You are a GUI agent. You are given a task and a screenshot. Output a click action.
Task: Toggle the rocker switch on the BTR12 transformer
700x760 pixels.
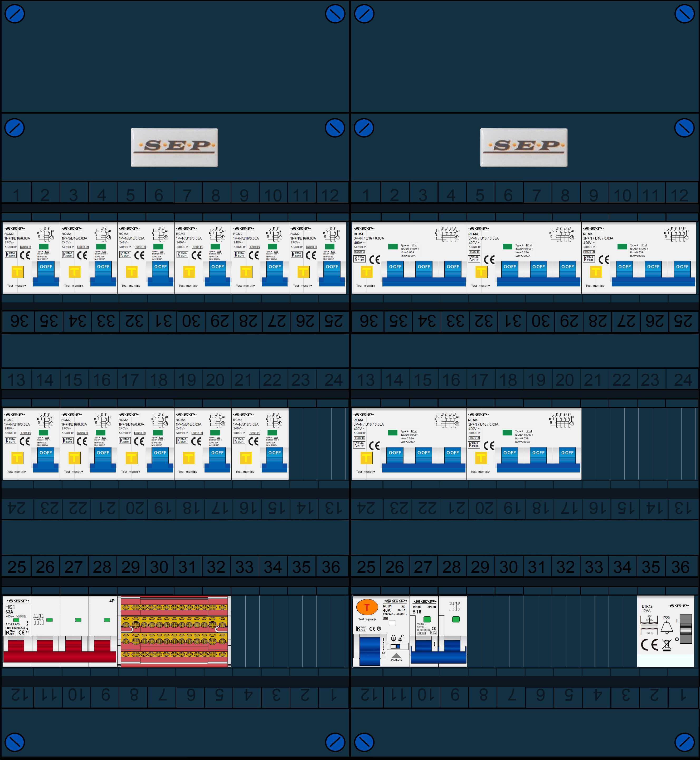click(686, 629)
